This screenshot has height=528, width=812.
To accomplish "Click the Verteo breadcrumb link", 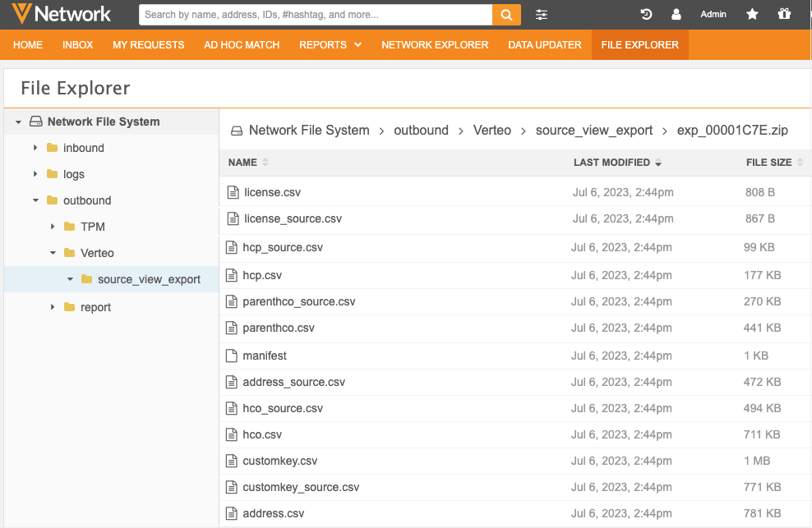I will click(x=492, y=131).
